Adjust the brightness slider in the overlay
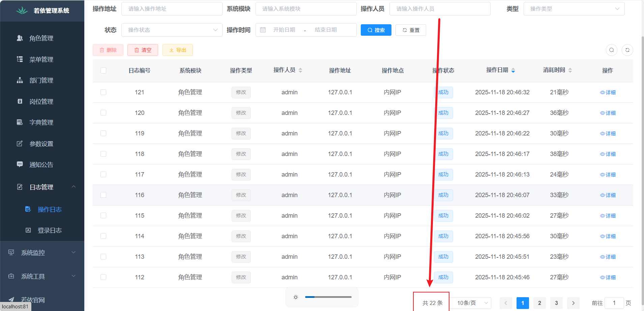The height and width of the screenshot is (311, 644). point(328,297)
